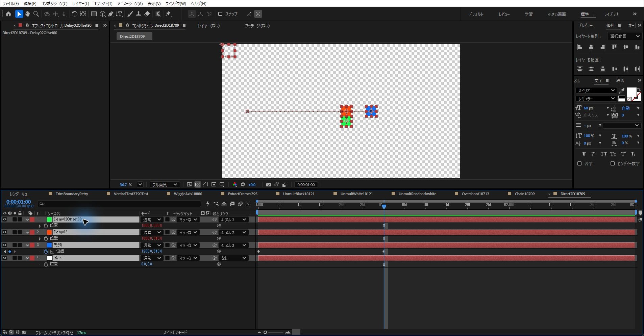Open the メイリオ font family dropdown

[x=596, y=91]
